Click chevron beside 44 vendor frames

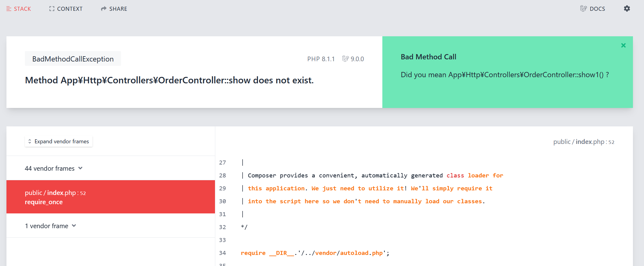pyautogui.click(x=80, y=168)
